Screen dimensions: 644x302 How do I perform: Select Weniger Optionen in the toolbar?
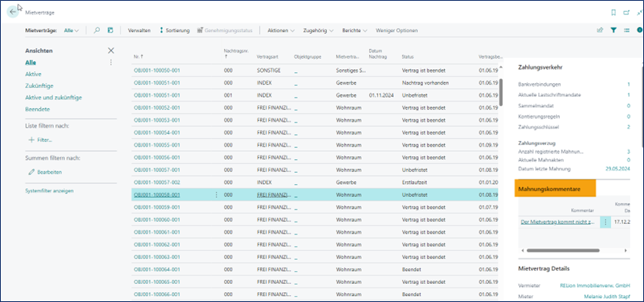(397, 30)
